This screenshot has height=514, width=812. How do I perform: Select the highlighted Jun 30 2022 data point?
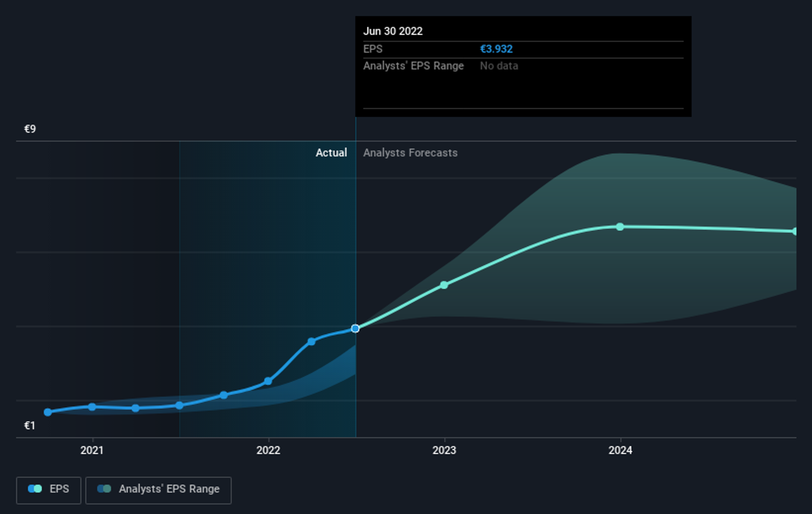pyautogui.click(x=355, y=328)
